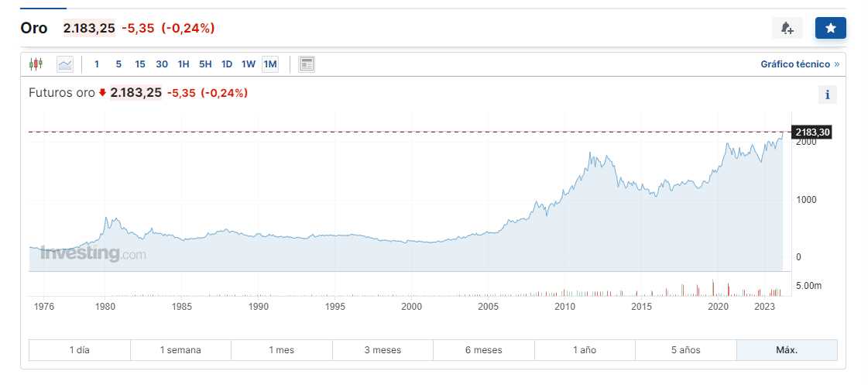Select the 1H chart interval
The height and width of the screenshot is (385, 868).
(184, 64)
